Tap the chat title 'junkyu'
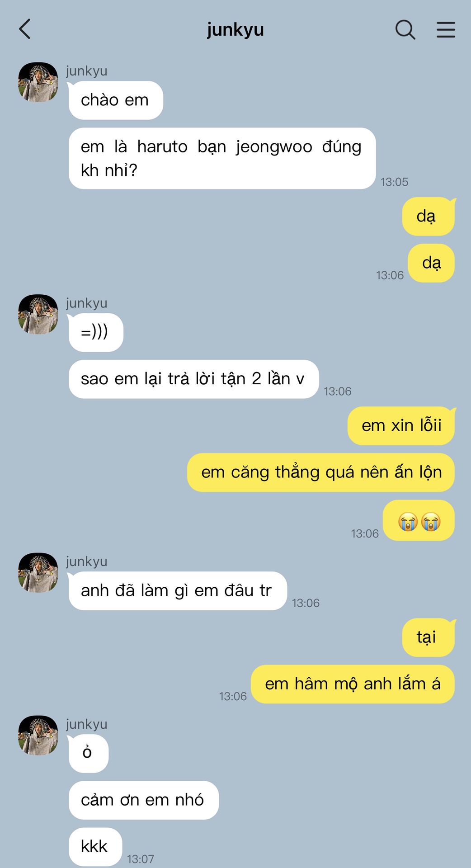 (235, 29)
